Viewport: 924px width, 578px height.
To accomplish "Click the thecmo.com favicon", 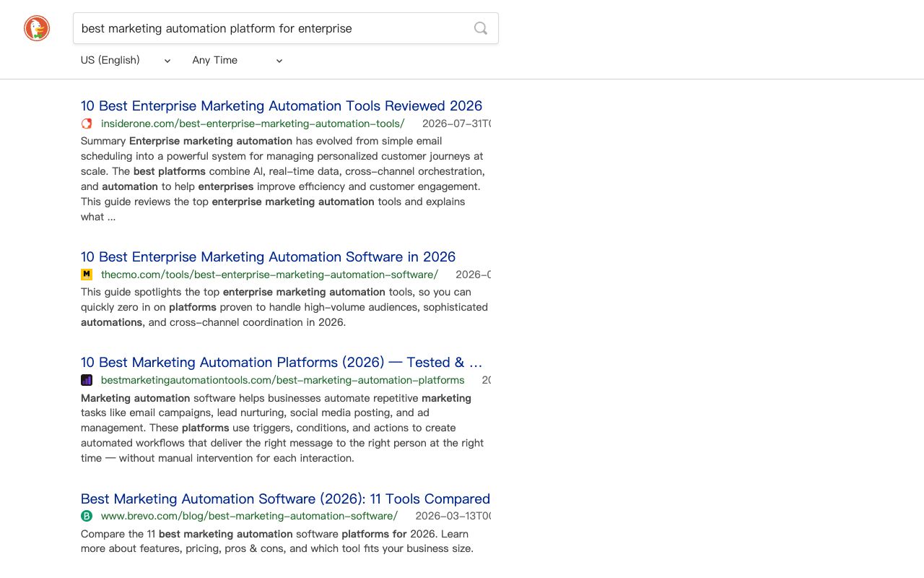I will 87,275.
